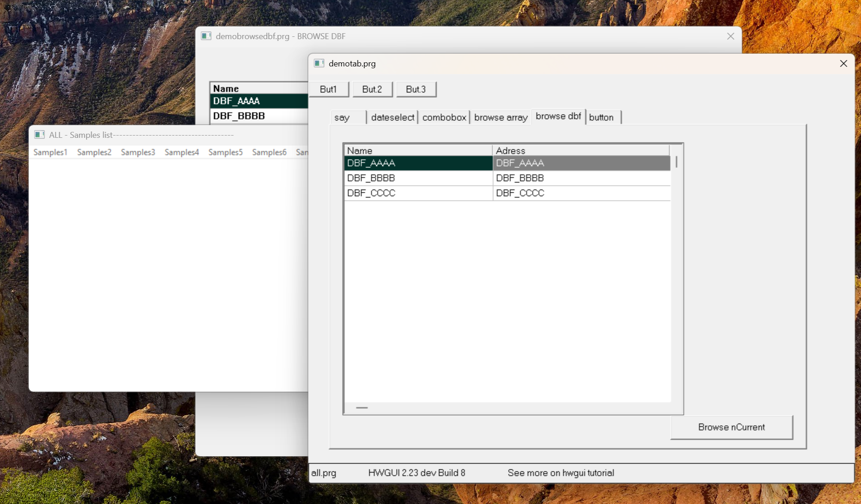This screenshot has height=504, width=861.
Task: Select the button tab
Action: pos(601,117)
